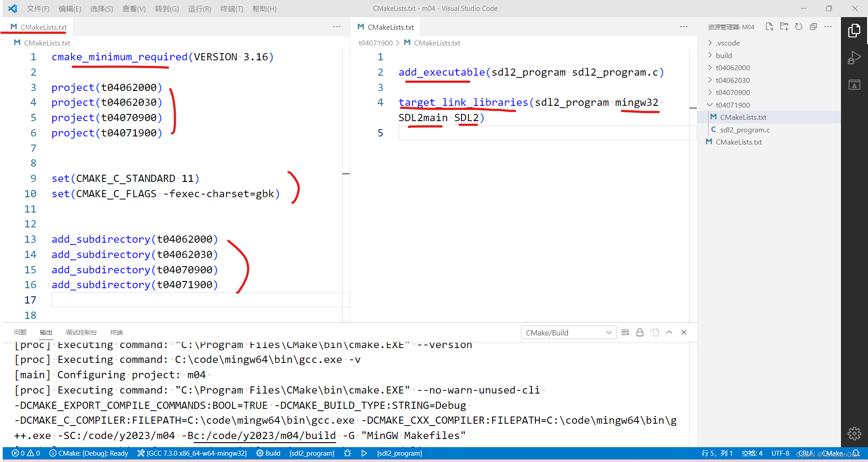Image resolution: width=868 pixels, height=462 pixels.
Task: Launch sdl2_program via status bar play icon
Action: point(364,453)
